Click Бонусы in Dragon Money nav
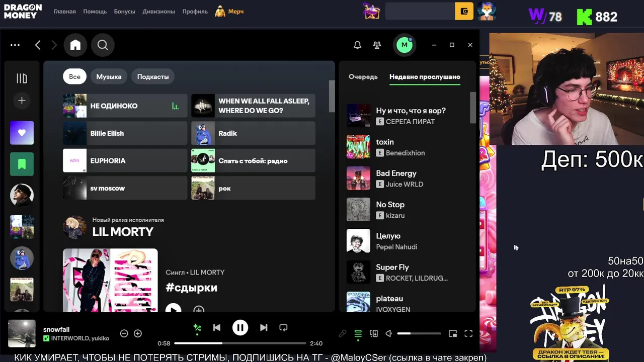The image size is (644, 362). [125, 12]
